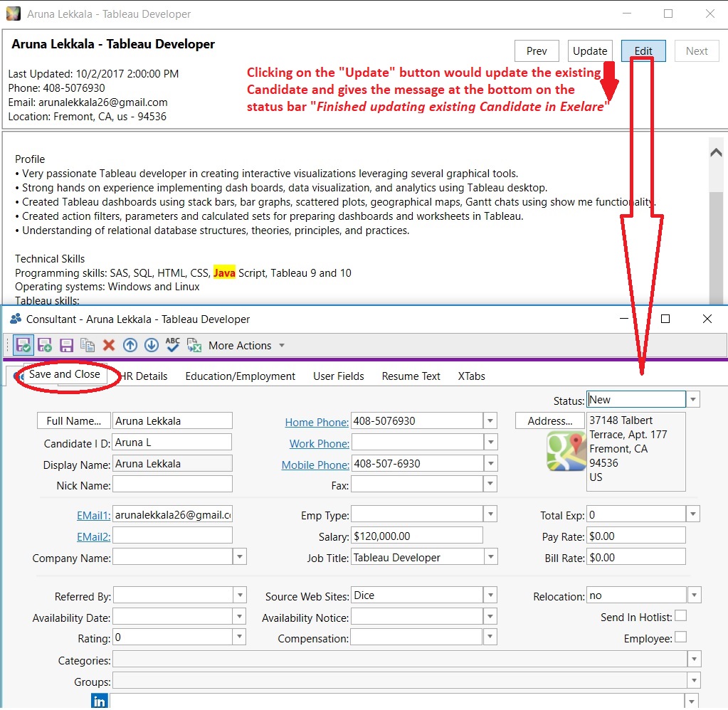Click the Save and Close toolbar icon
The image size is (728, 710).
click(x=23, y=345)
